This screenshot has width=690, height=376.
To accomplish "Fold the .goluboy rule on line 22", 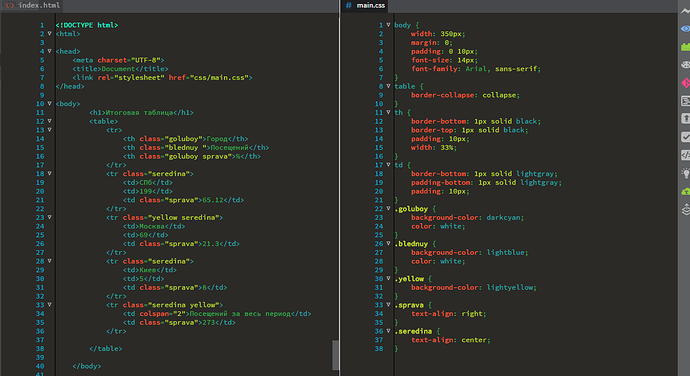I will coord(388,209).
